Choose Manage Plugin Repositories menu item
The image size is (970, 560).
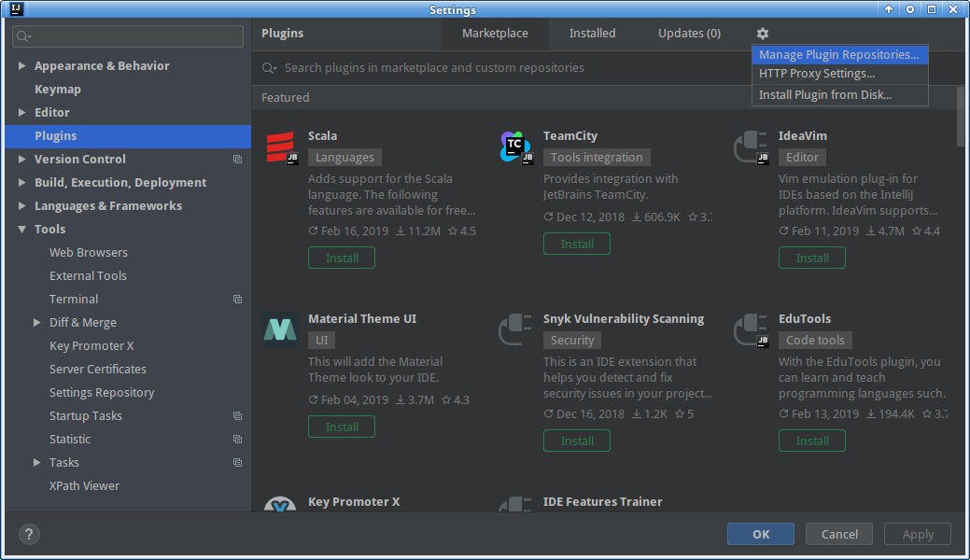(838, 55)
